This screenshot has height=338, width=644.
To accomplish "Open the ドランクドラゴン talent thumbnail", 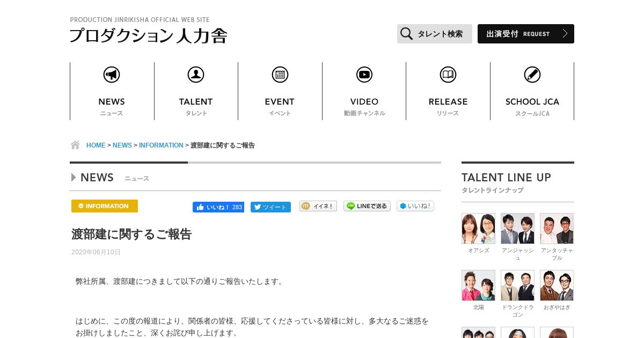I will point(517,285).
